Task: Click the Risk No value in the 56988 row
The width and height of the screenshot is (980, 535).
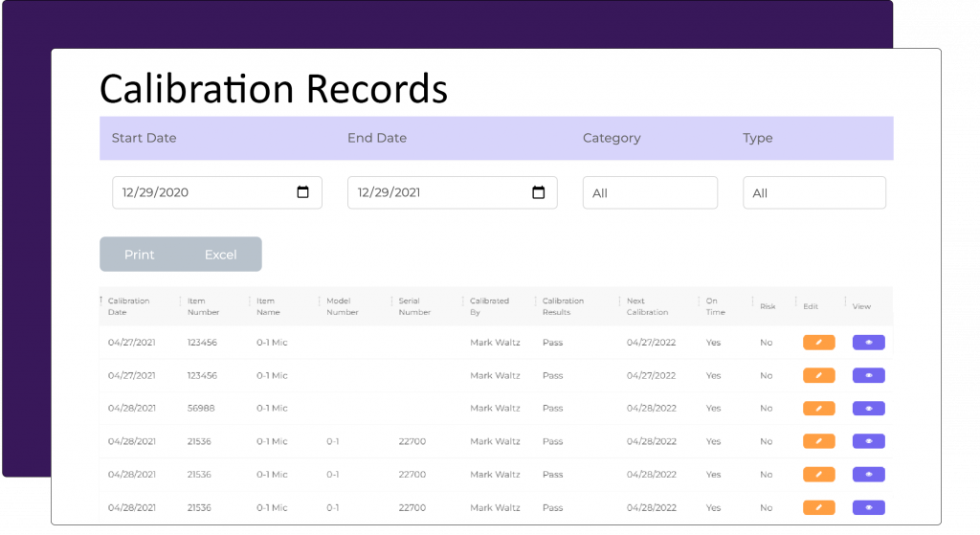Action: [x=767, y=408]
